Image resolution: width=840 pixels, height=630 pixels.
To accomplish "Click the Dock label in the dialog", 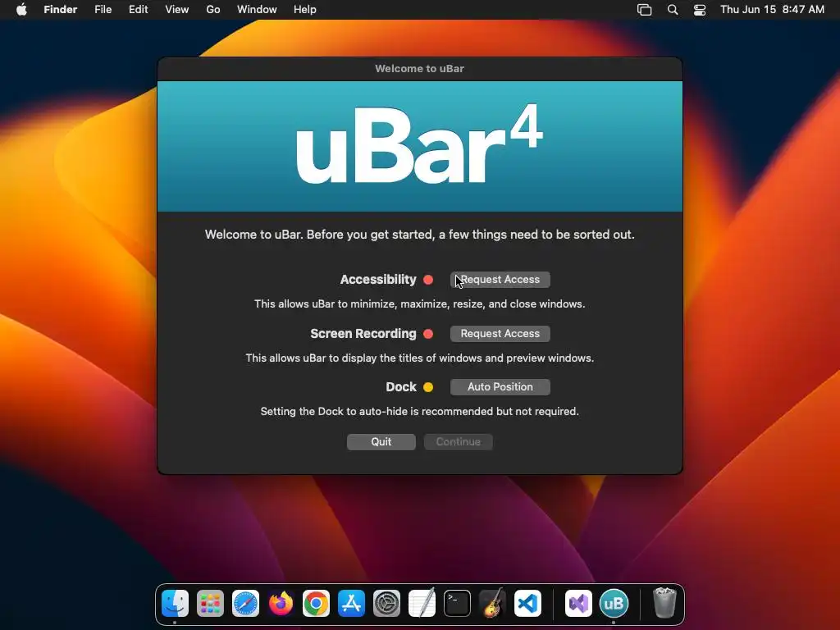I will click(400, 387).
